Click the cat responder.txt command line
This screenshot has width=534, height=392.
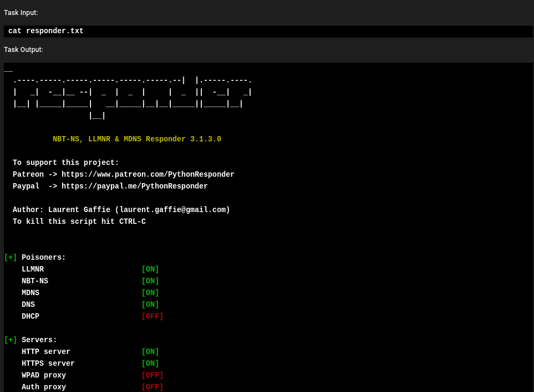pos(46,31)
